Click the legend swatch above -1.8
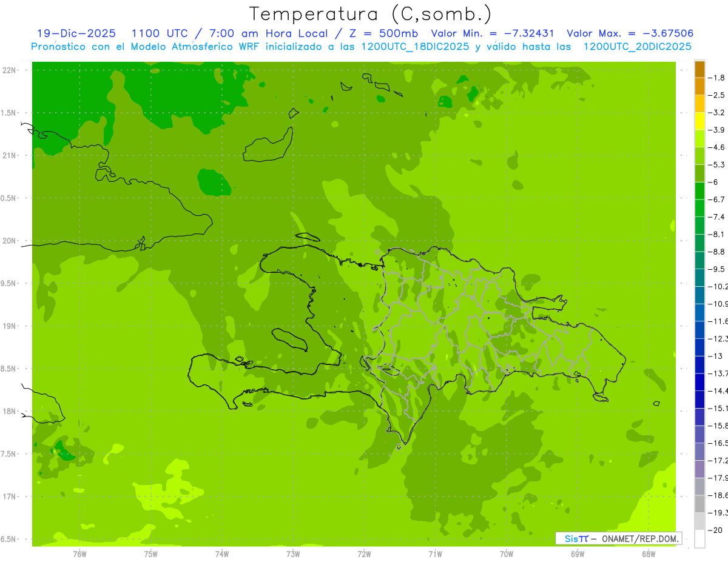 click(699, 69)
